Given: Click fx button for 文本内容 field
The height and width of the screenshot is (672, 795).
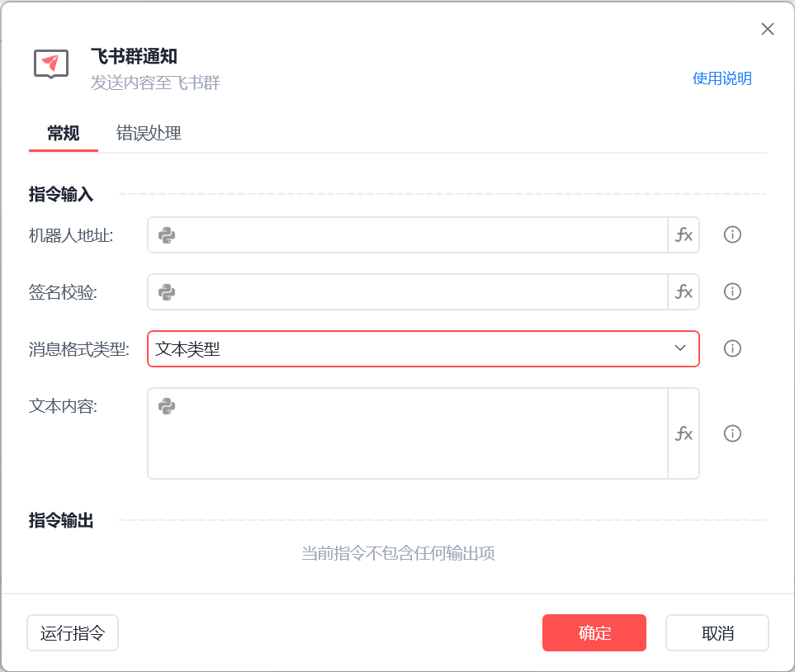Looking at the screenshot, I should (x=684, y=433).
